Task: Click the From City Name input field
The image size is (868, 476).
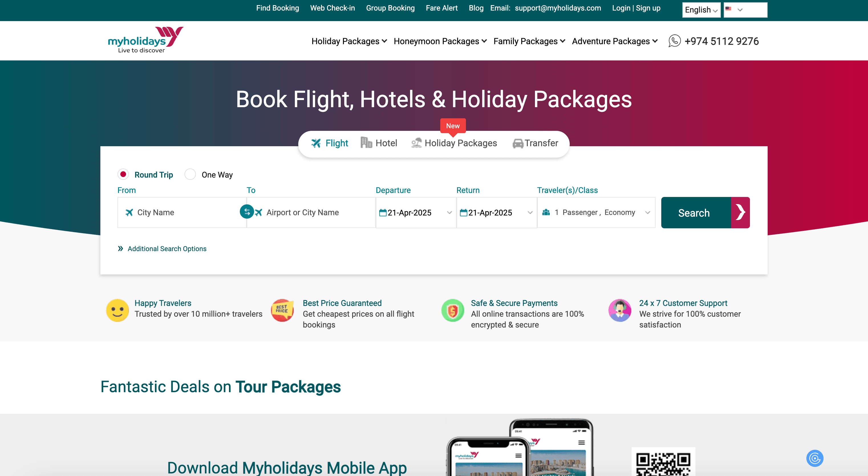Action: point(182,213)
